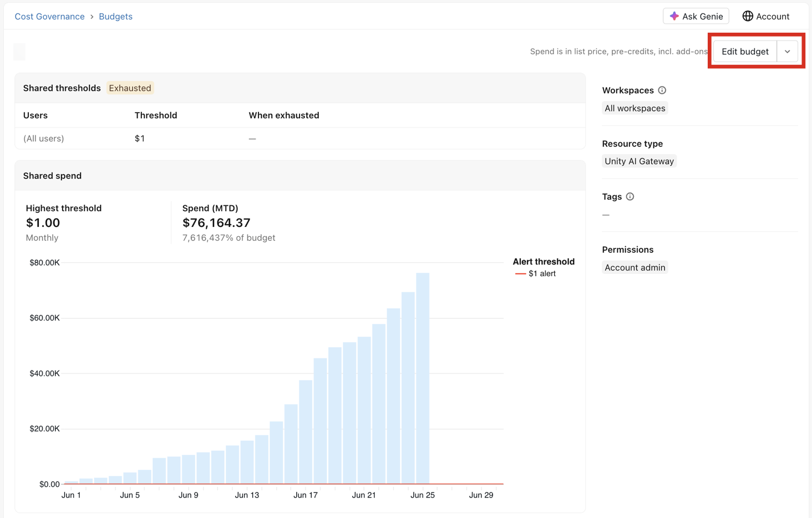812x518 pixels.
Task: Click the Monthly period label
Action: tap(42, 238)
